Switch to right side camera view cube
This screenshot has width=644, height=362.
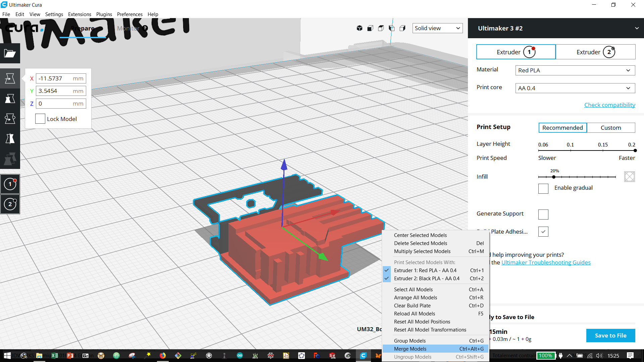402,28
